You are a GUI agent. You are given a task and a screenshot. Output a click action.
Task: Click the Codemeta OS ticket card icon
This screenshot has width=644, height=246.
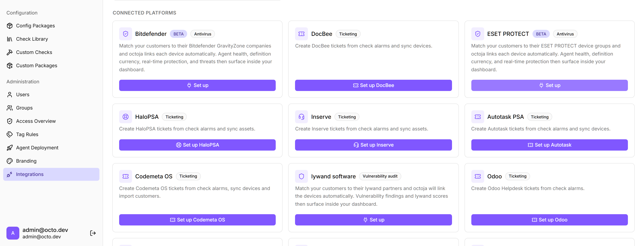pos(126,176)
